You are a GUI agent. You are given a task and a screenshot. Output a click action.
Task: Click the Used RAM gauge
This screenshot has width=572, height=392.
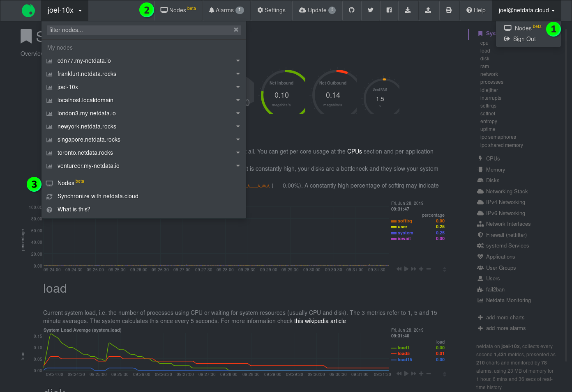[381, 96]
